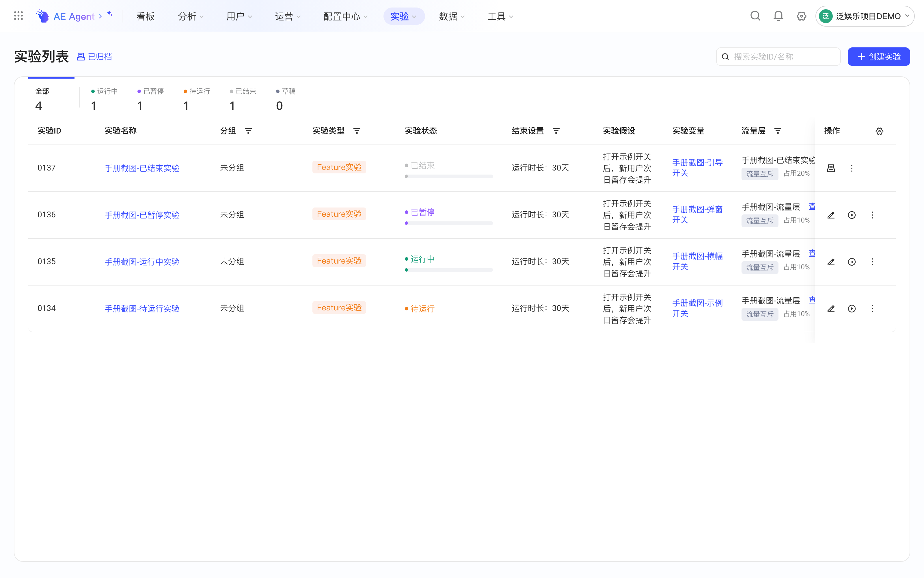The image size is (924, 578).
Task: Select the 全部 status tab
Action: click(x=51, y=99)
